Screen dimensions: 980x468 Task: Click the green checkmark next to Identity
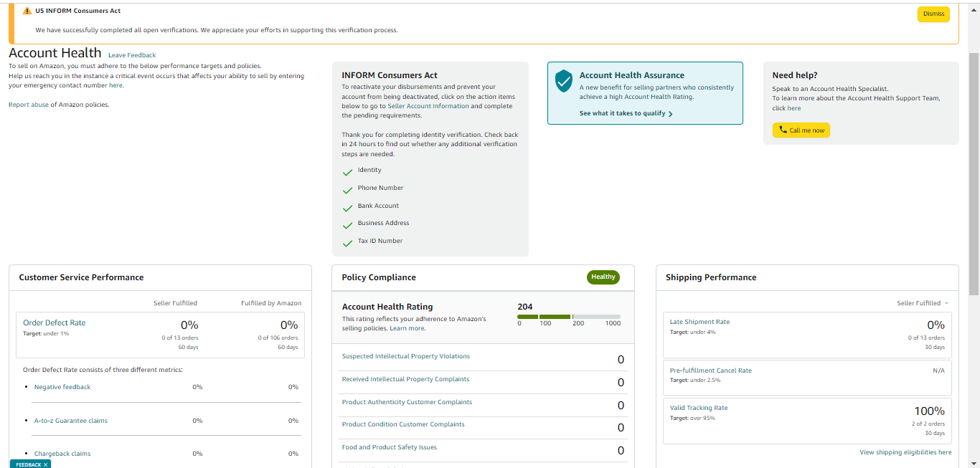click(348, 172)
